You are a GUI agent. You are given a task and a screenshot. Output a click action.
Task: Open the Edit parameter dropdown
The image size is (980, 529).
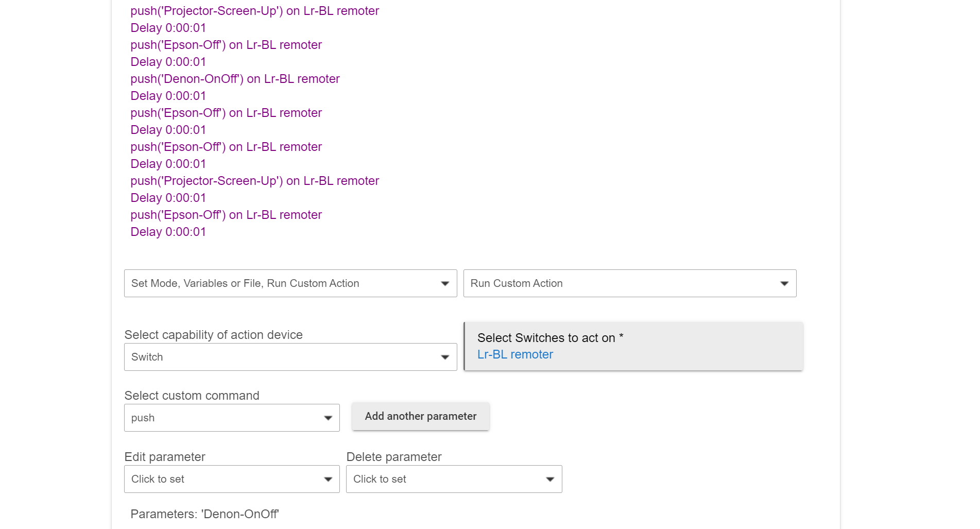pos(232,479)
